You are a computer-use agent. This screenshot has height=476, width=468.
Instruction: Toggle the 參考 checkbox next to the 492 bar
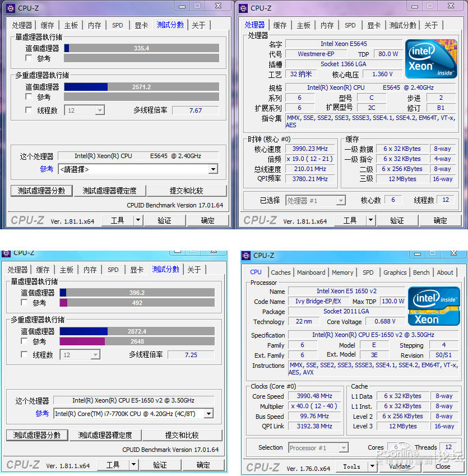[24, 302]
